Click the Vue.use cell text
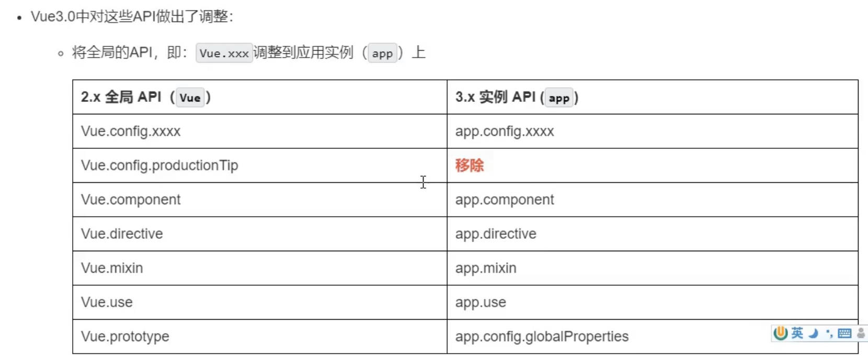Viewport: 868px width, 361px height. [107, 302]
